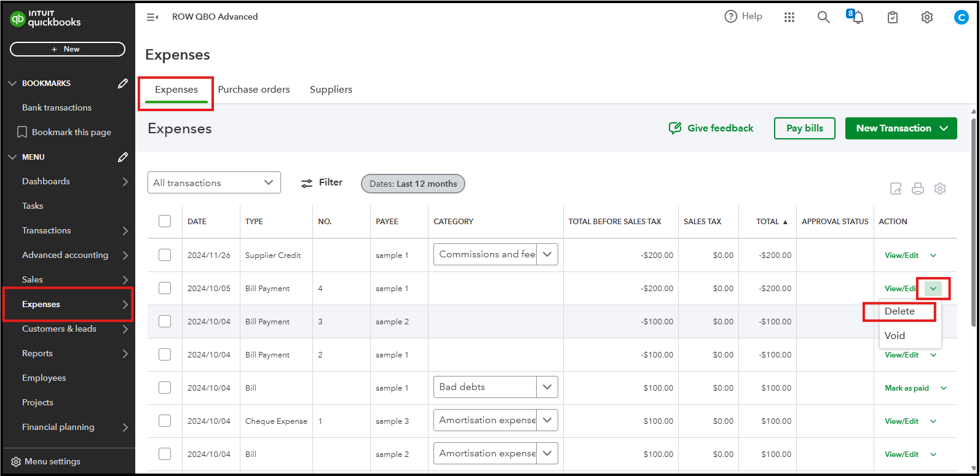Click View/Edit for Supplier Credit row
Viewport: 980px width, 476px height.
(x=901, y=256)
